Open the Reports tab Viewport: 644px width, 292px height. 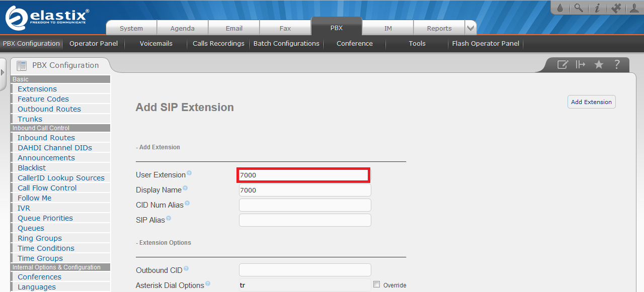(439, 28)
